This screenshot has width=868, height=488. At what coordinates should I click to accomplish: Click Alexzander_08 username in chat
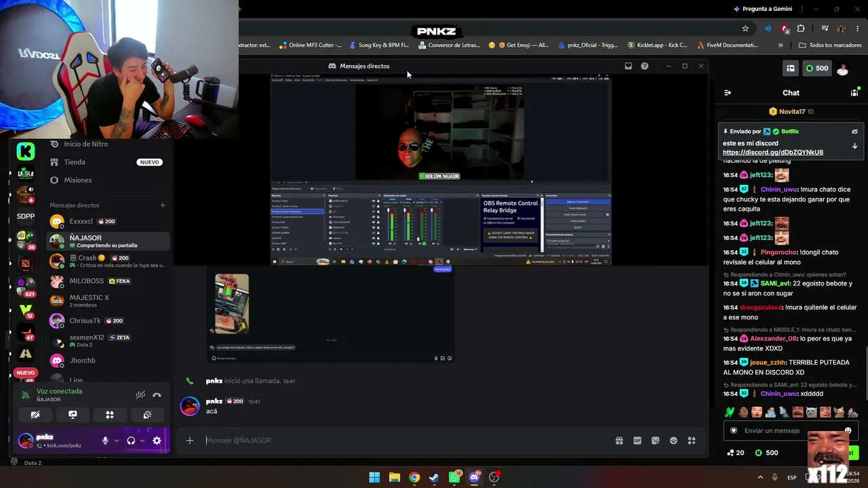774,338
